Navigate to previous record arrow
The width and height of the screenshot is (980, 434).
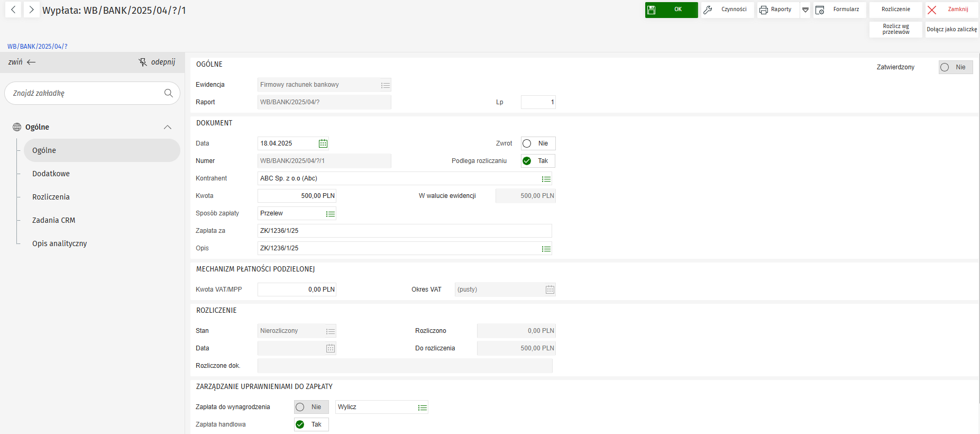13,10
